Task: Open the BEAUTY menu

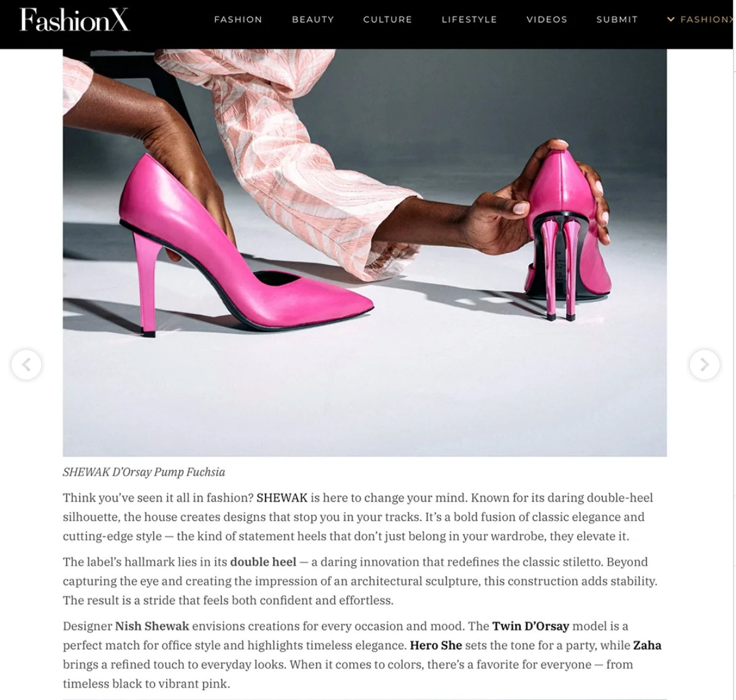Action: (313, 20)
